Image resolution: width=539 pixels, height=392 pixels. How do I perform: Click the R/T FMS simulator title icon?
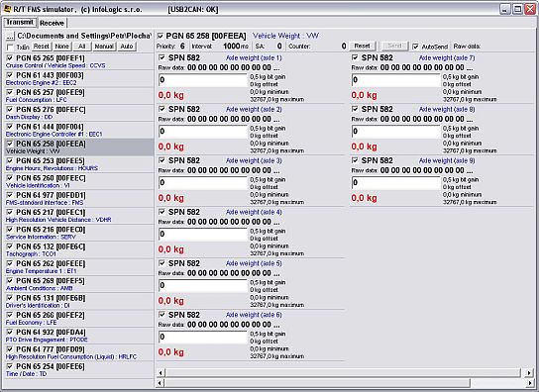click(x=7, y=8)
